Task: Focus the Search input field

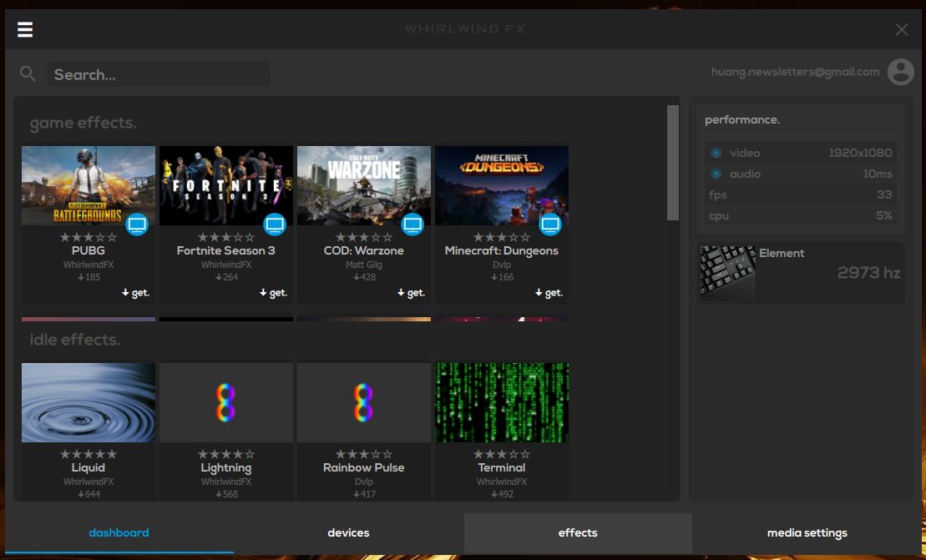Action: click(159, 74)
